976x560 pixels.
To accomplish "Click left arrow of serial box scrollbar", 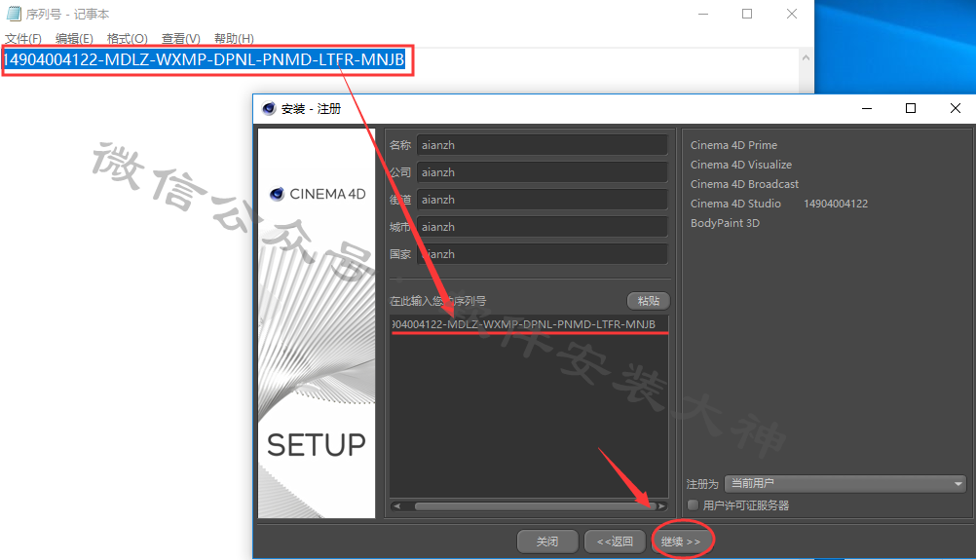I will (397, 505).
